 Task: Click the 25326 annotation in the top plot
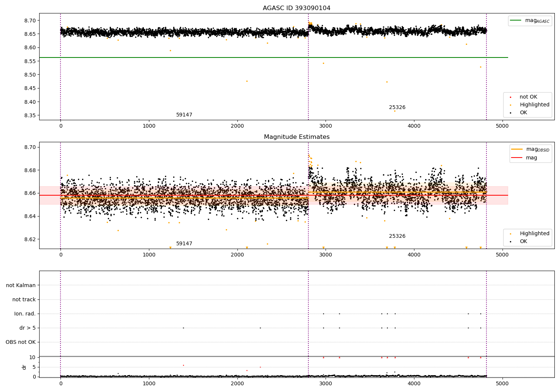tap(397, 108)
